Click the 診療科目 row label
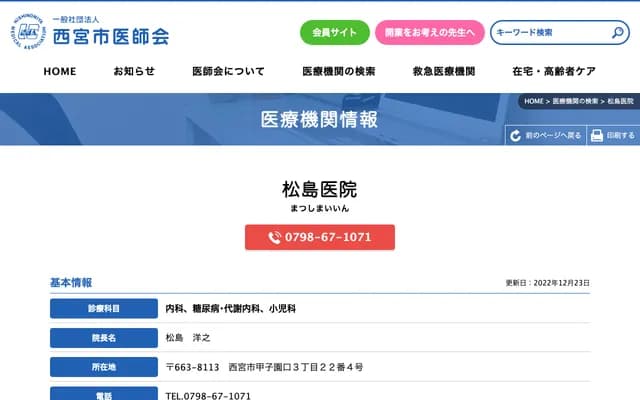This screenshot has width=640, height=400. pyautogui.click(x=104, y=309)
